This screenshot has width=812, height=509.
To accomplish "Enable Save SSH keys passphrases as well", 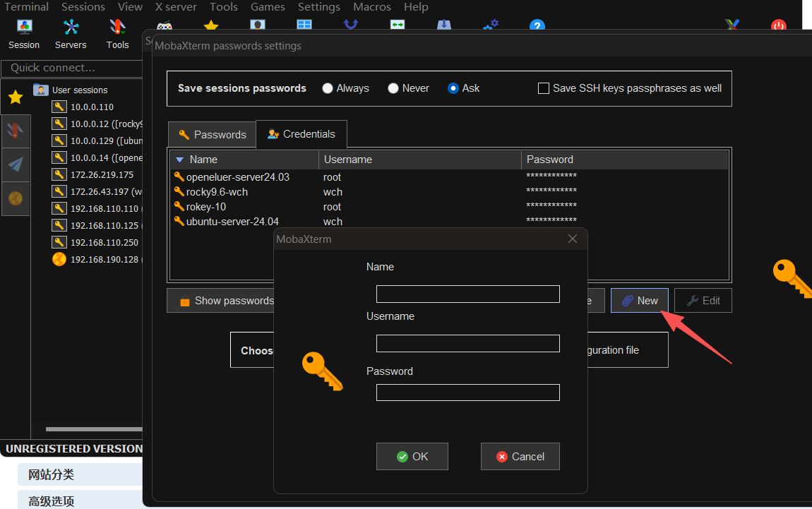I will [543, 88].
